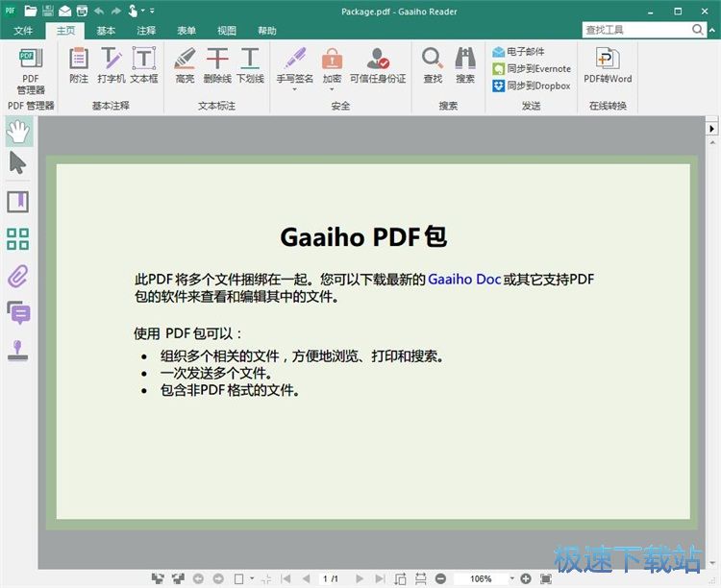Switch to the 注释 ribbon tab
Viewport: 721px width, 588px height.
point(146,30)
